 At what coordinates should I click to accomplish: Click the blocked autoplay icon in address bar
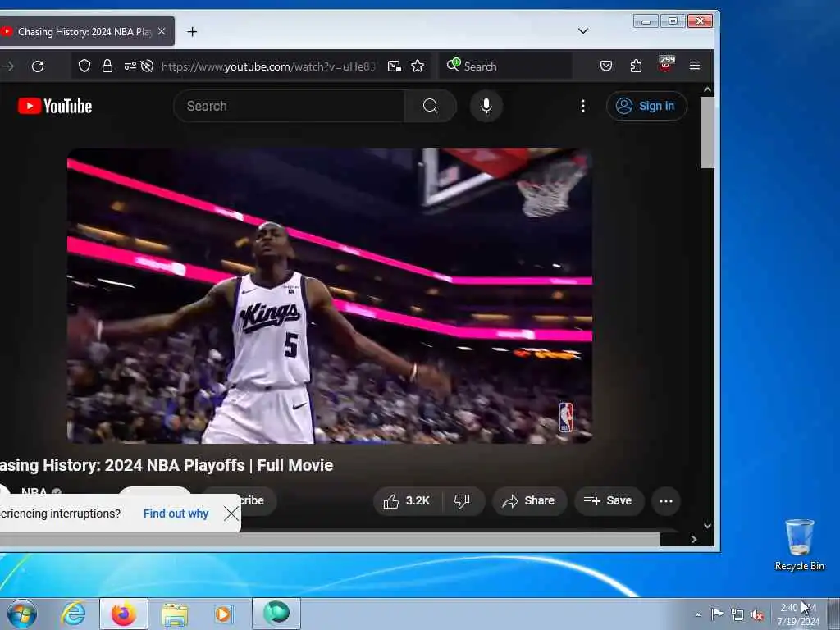[x=148, y=66]
